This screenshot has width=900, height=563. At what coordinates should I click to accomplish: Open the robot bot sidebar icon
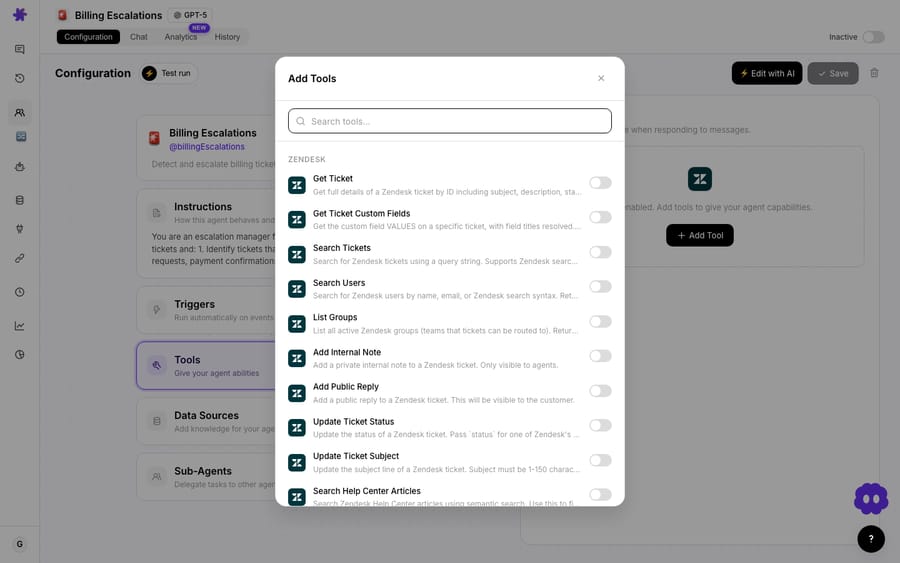click(x=20, y=167)
